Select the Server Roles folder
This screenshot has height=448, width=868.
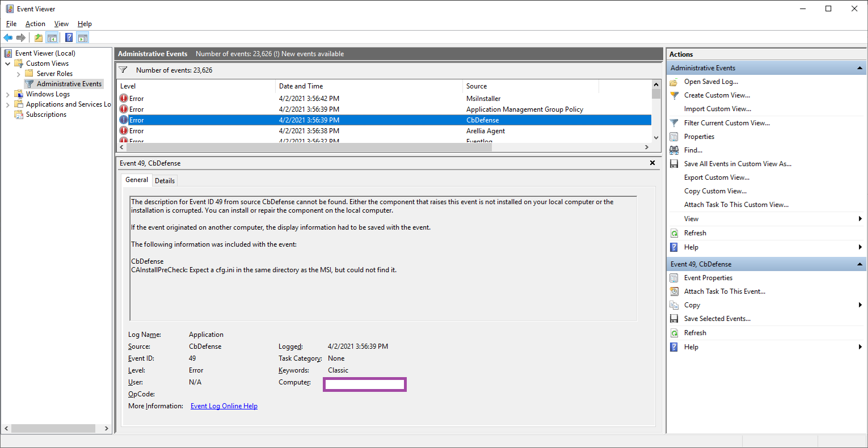[x=54, y=74]
